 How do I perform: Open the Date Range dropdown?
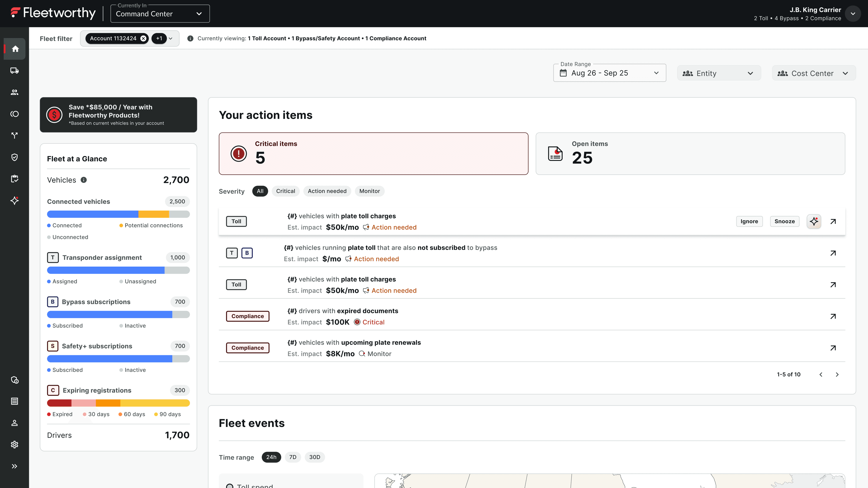point(610,73)
